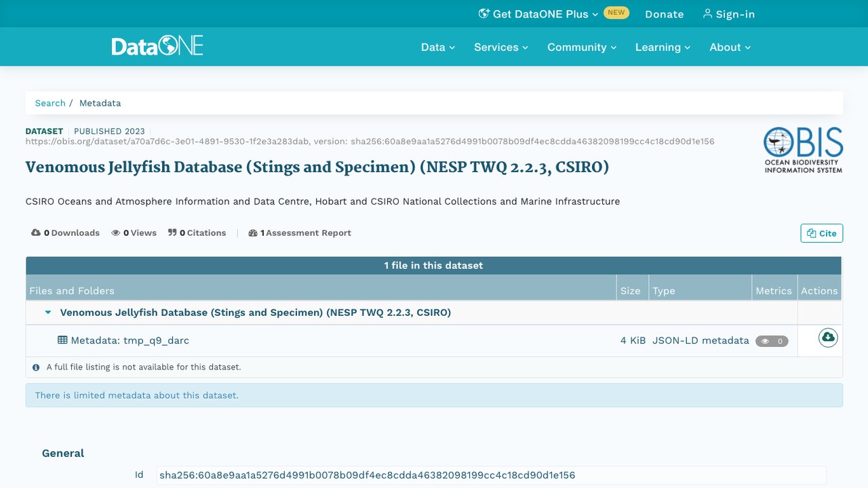Click the OBIS logo
868x488 pixels.
coord(803,150)
